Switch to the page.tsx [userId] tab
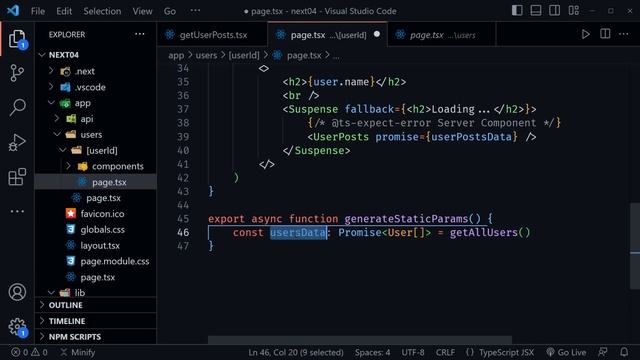The image size is (640, 360). (328, 35)
